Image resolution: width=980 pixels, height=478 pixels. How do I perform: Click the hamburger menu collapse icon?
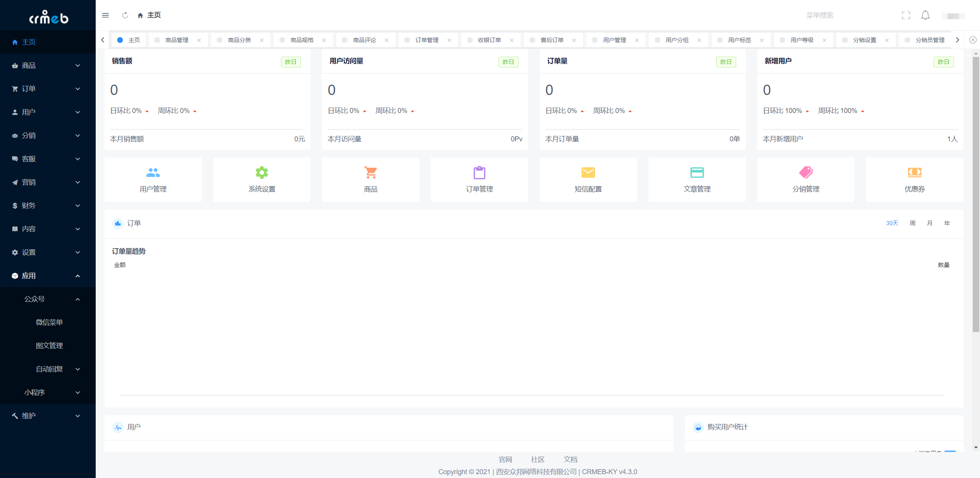click(x=105, y=15)
